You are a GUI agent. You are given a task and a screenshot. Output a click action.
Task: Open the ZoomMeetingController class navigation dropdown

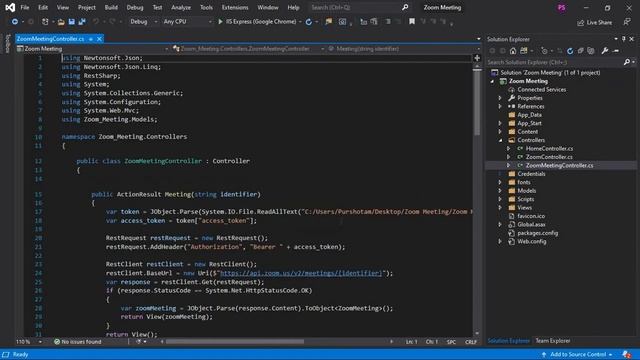(248, 49)
